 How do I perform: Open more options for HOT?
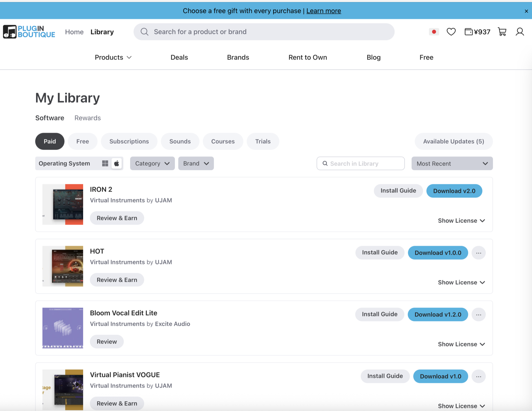click(x=479, y=253)
